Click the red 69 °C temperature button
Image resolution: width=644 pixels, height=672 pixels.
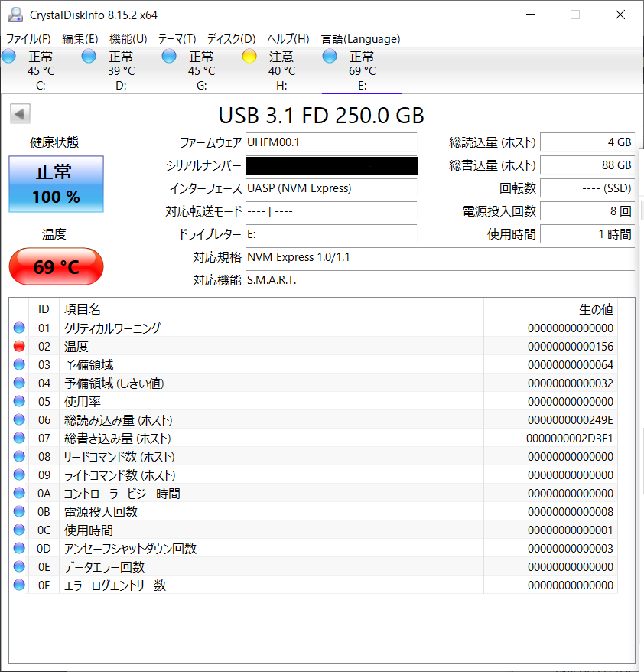click(56, 266)
